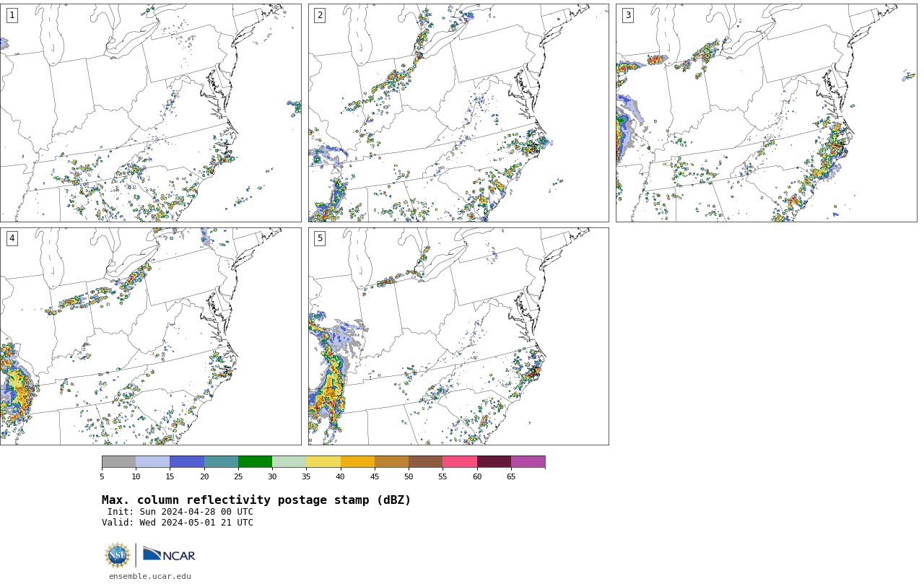Click the colorbar tick label 65
This screenshot has width=924, height=584.
coord(511,476)
